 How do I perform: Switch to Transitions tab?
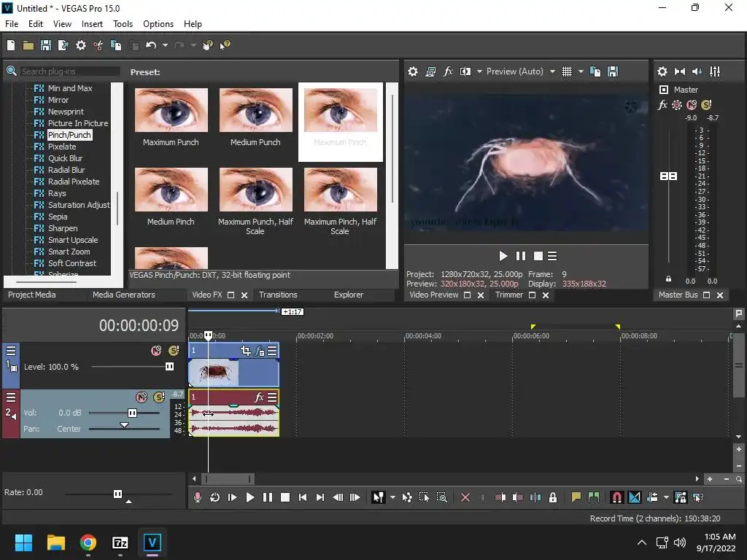[278, 295]
